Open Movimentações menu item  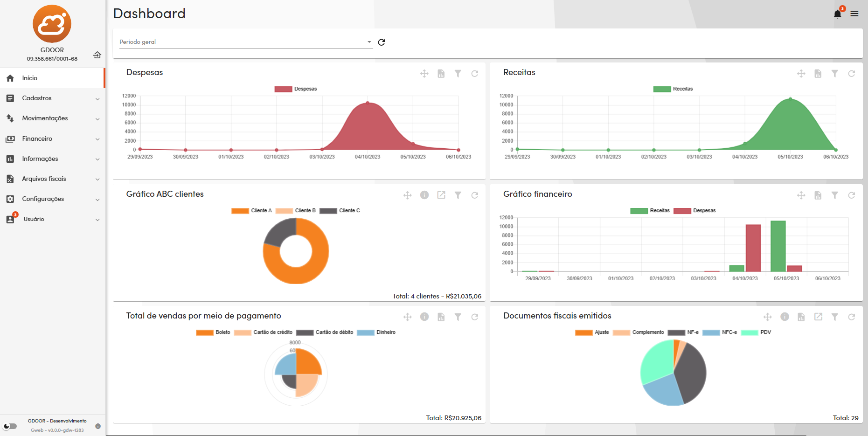point(52,118)
